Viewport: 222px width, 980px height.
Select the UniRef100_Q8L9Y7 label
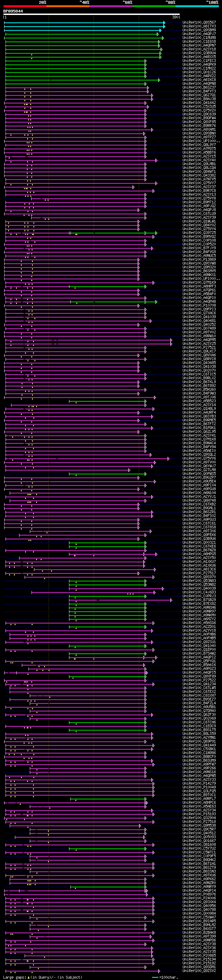point(199,145)
